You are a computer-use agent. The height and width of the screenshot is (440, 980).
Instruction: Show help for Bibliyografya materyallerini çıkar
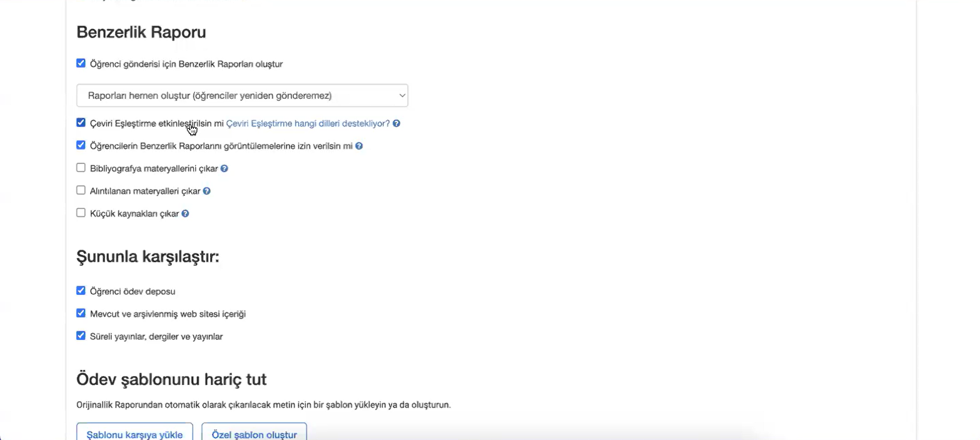click(224, 168)
